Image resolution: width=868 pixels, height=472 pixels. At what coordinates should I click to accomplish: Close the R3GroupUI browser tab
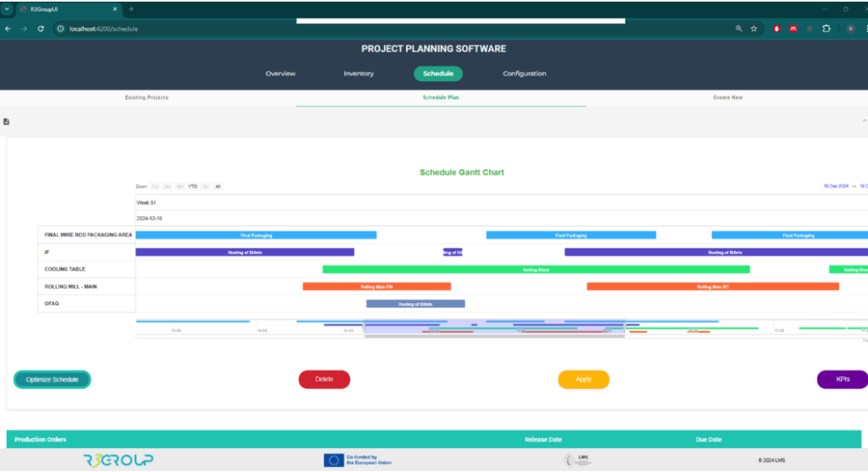116,8
